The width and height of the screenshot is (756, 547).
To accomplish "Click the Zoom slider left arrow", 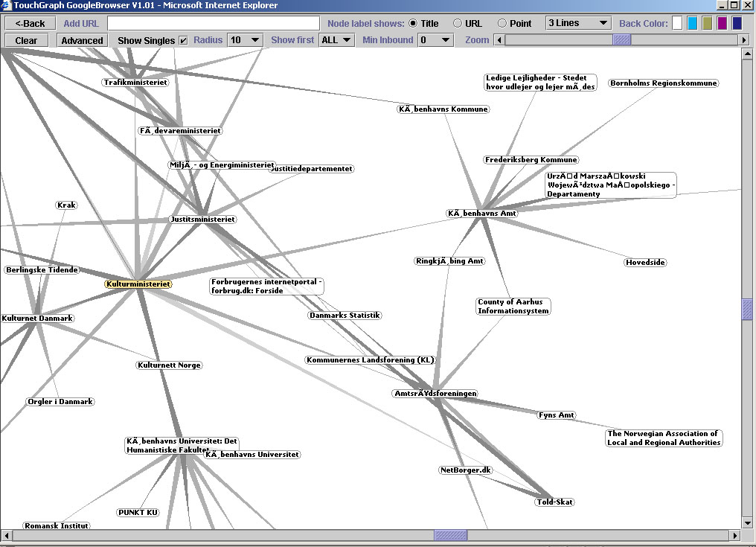I will click(x=500, y=40).
